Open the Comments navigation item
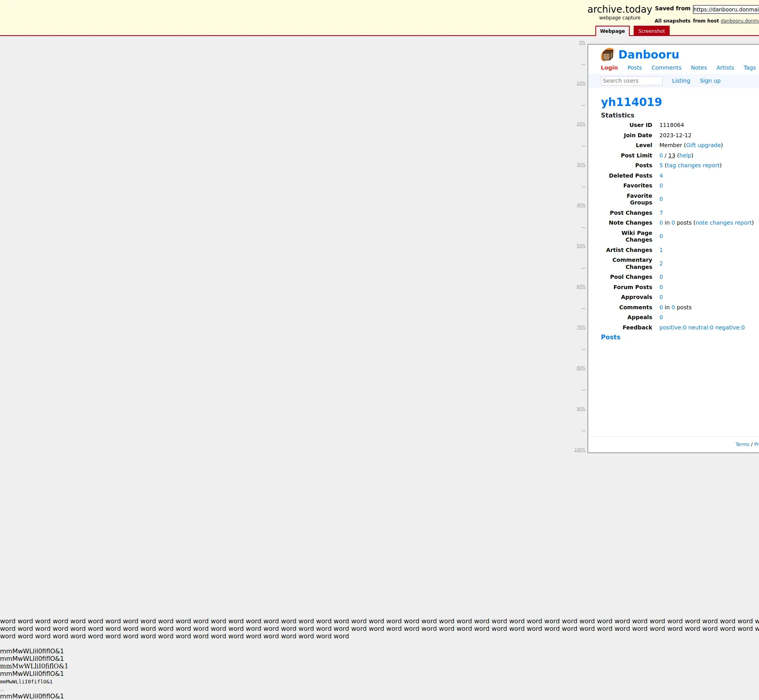Viewport: 759px width, 700px height. coord(666,68)
